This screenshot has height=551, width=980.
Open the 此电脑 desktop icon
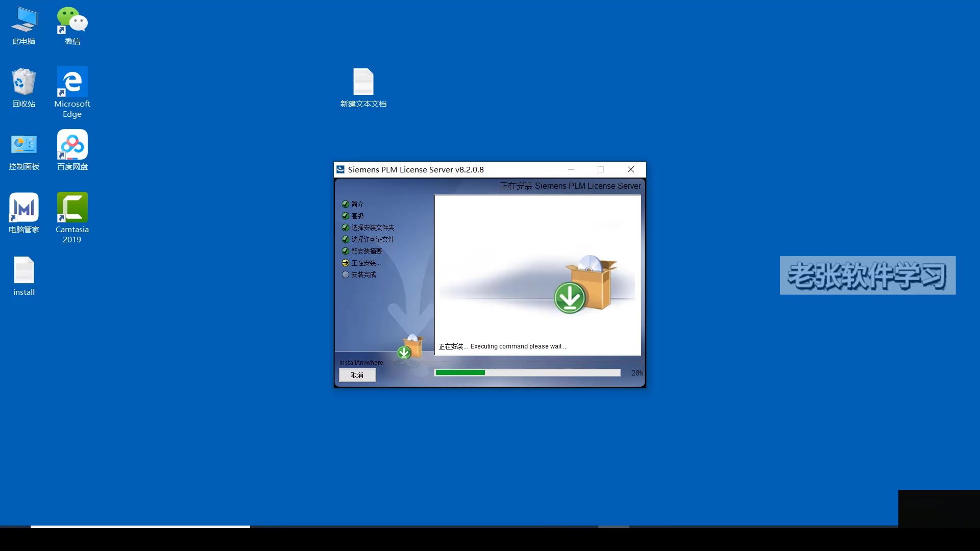click(x=24, y=26)
